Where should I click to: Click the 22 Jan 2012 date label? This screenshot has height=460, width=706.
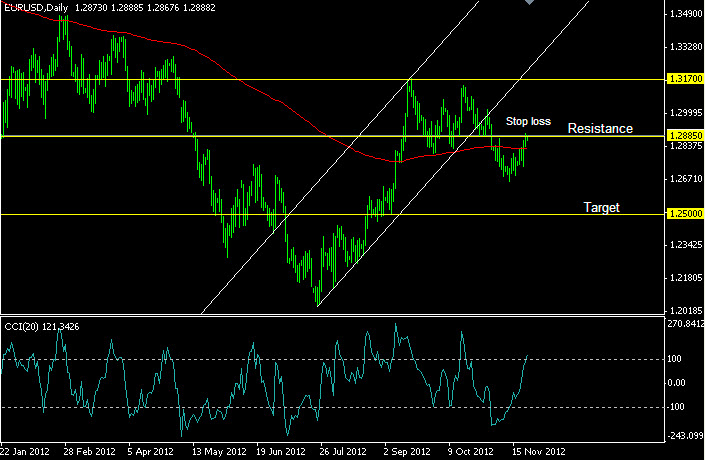coord(25,451)
